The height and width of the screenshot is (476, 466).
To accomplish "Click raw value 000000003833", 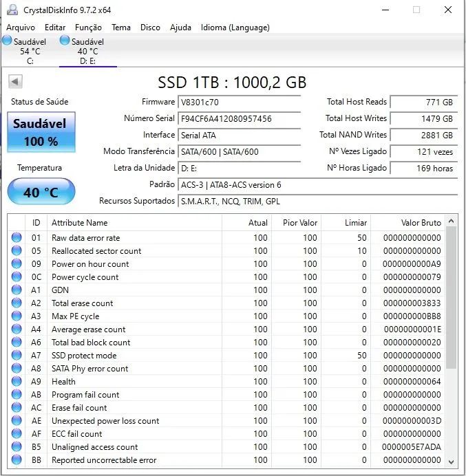I will point(412,303).
